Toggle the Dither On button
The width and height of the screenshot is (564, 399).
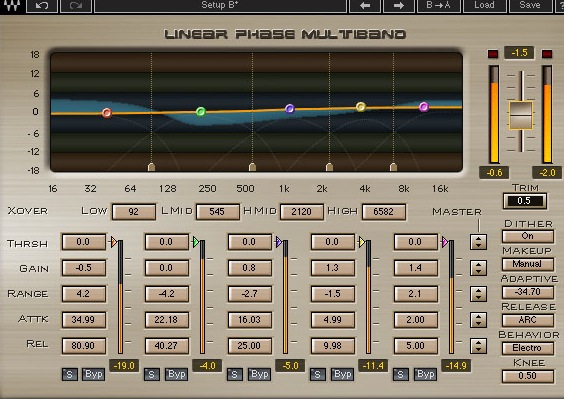tap(528, 236)
